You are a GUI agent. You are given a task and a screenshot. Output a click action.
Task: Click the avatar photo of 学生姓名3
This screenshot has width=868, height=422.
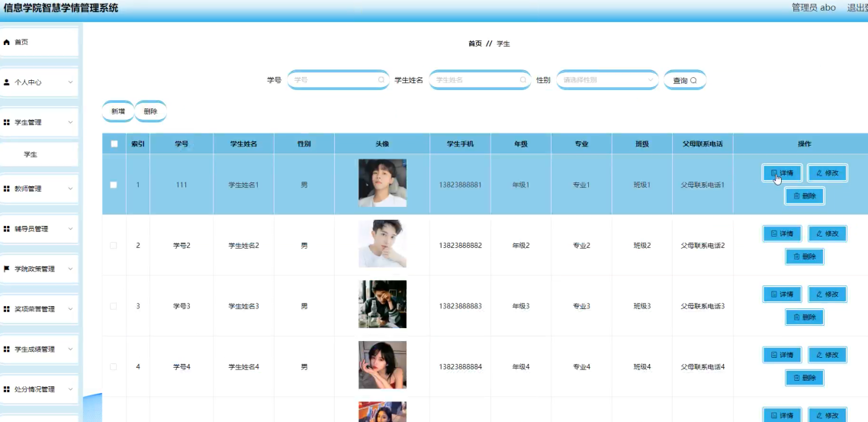tap(382, 304)
